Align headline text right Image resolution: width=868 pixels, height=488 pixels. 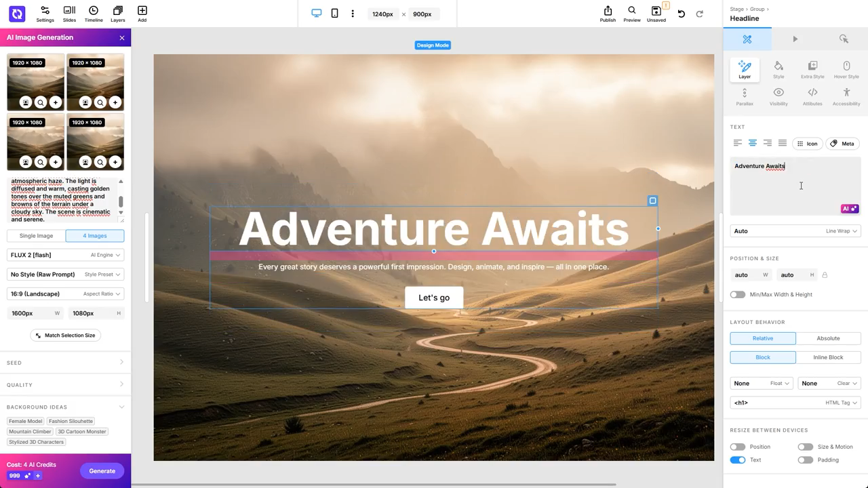767,143
